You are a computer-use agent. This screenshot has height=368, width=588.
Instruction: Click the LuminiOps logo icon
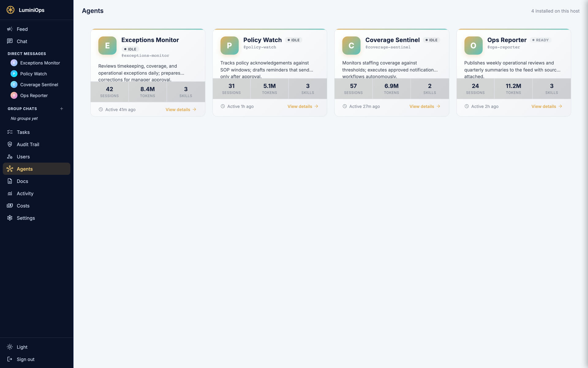tap(10, 10)
